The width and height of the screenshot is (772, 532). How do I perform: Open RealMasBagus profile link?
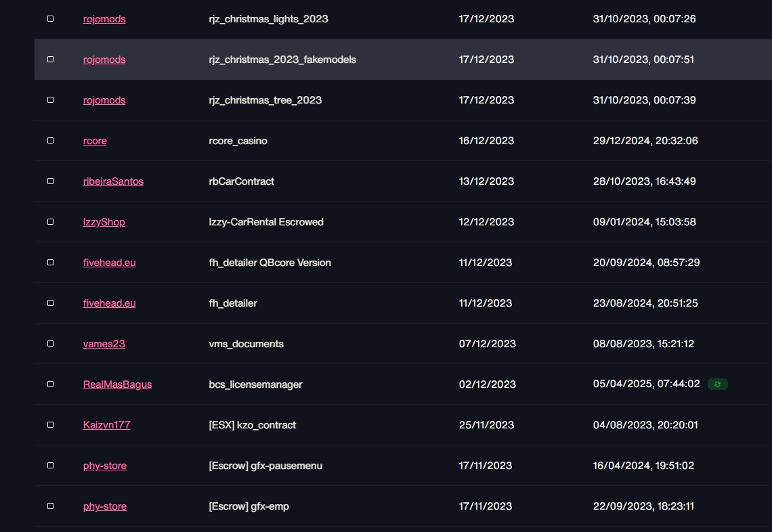tap(117, 384)
